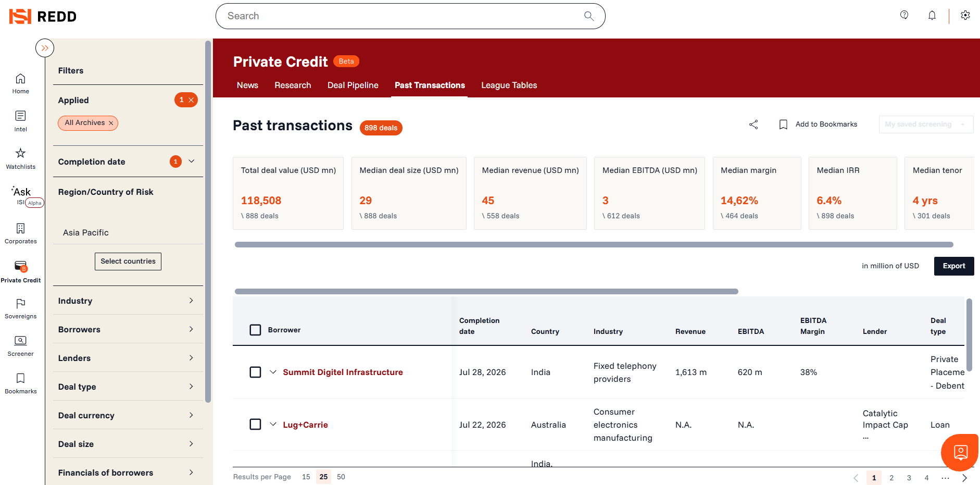Clear all applied filters badge

click(186, 100)
